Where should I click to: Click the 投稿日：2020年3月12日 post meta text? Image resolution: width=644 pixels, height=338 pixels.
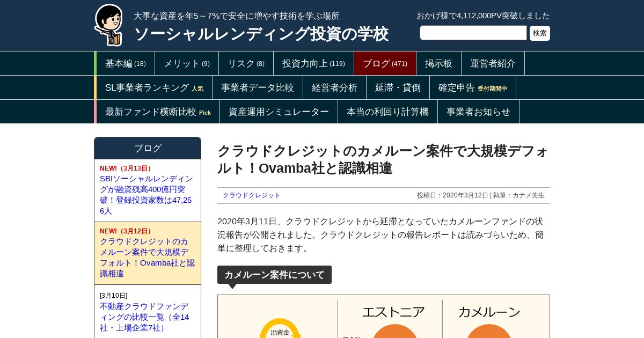(x=452, y=195)
